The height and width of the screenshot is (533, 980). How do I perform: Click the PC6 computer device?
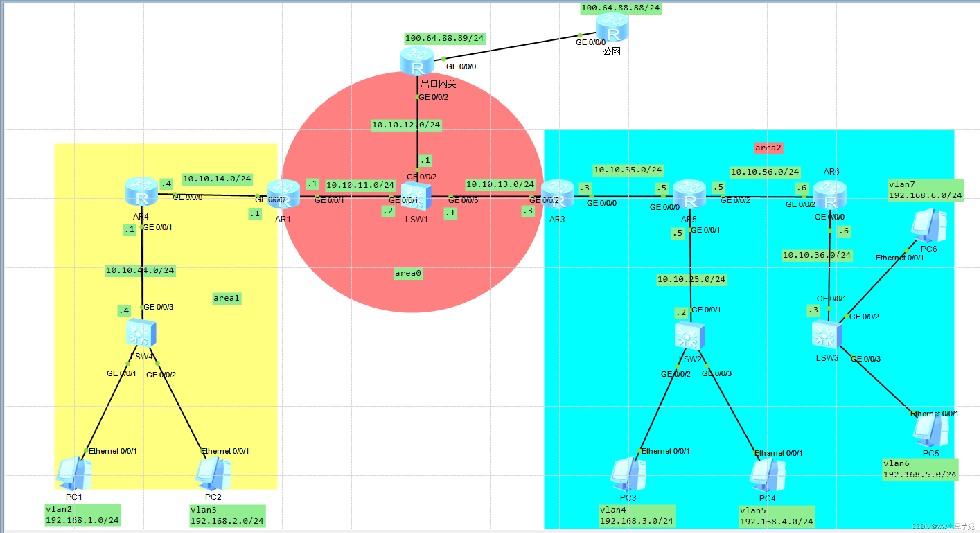pyautogui.click(x=929, y=225)
